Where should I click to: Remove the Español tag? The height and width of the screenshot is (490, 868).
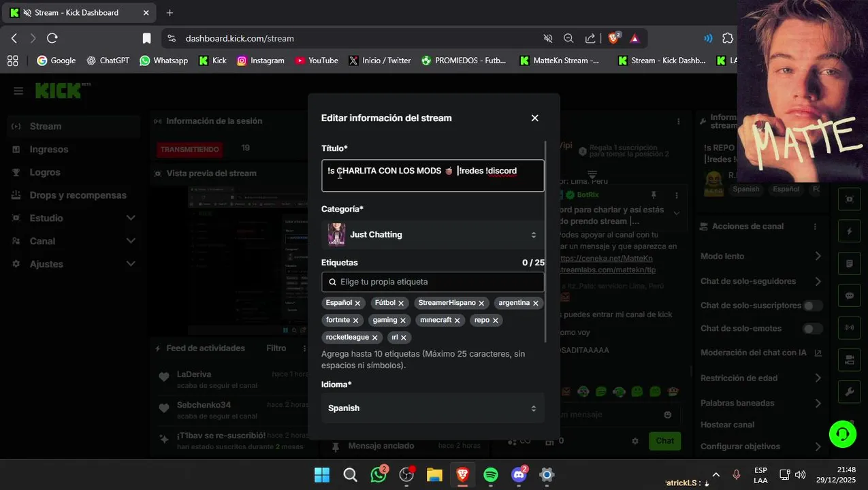click(357, 303)
